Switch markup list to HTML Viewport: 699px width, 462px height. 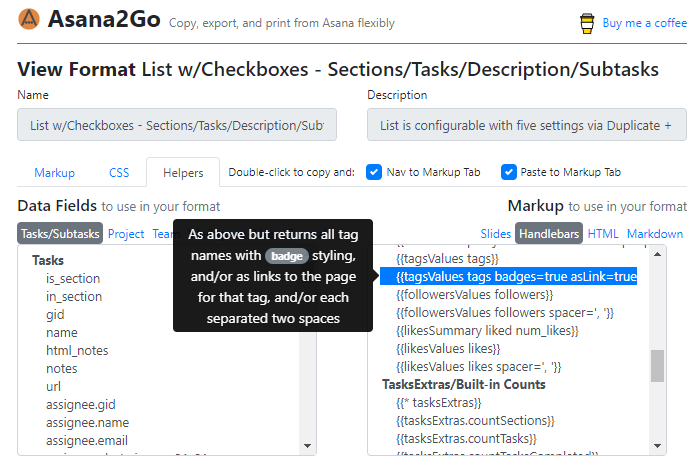(x=603, y=234)
